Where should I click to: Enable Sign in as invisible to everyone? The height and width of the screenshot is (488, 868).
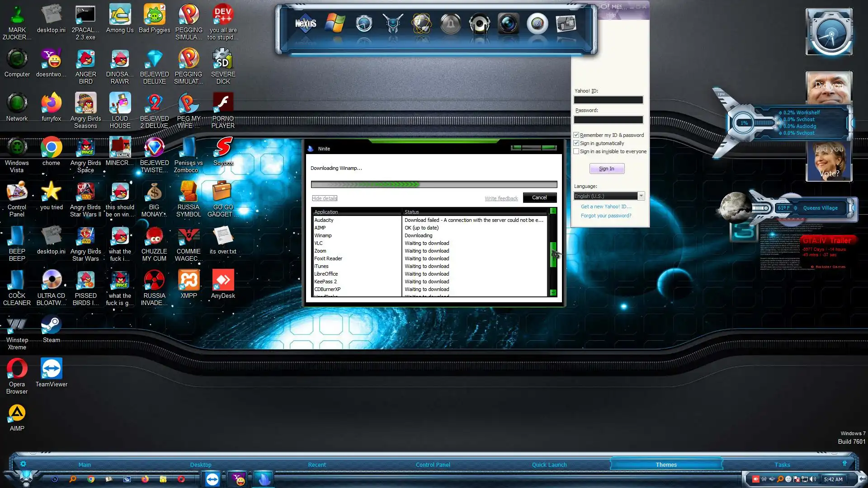[x=576, y=151]
